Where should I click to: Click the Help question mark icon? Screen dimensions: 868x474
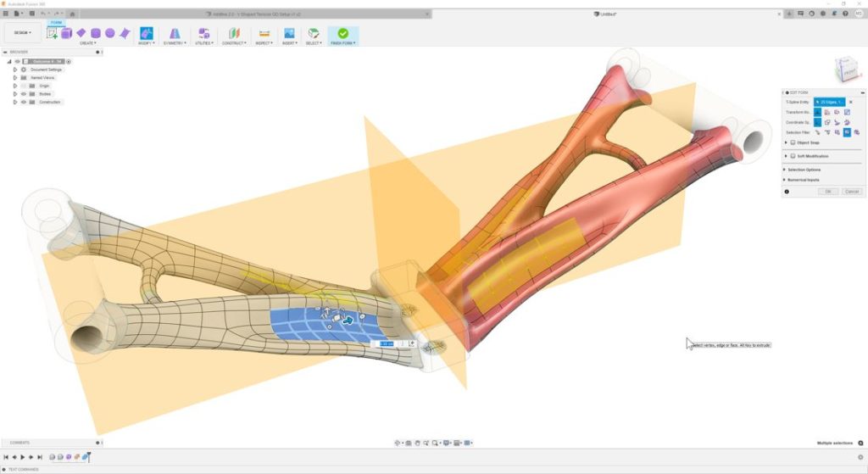pos(845,14)
